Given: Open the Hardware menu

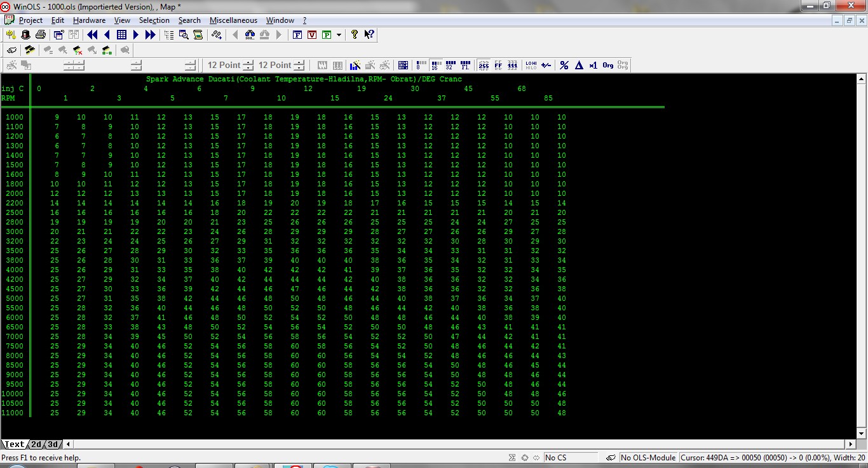Looking at the screenshot, I should point(89,20).
